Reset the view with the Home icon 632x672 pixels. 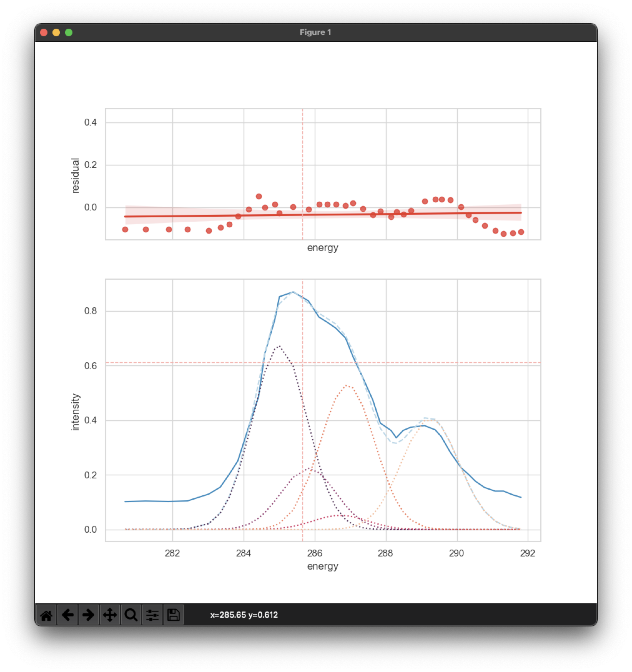tap(46, 615)
